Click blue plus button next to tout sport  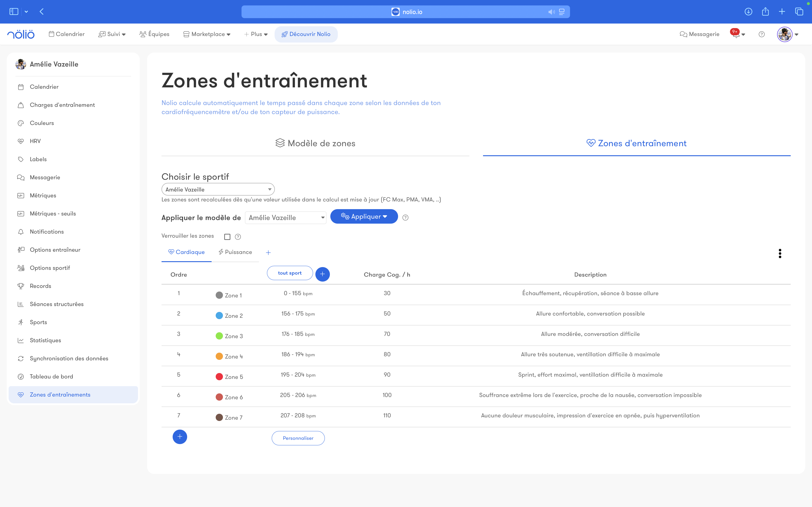click(322, 274)
